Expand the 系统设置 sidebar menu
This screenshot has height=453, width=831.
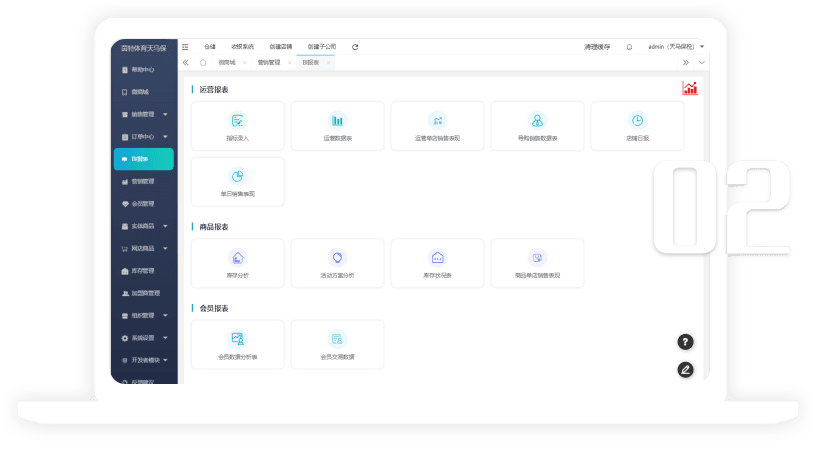click(143, 338)
